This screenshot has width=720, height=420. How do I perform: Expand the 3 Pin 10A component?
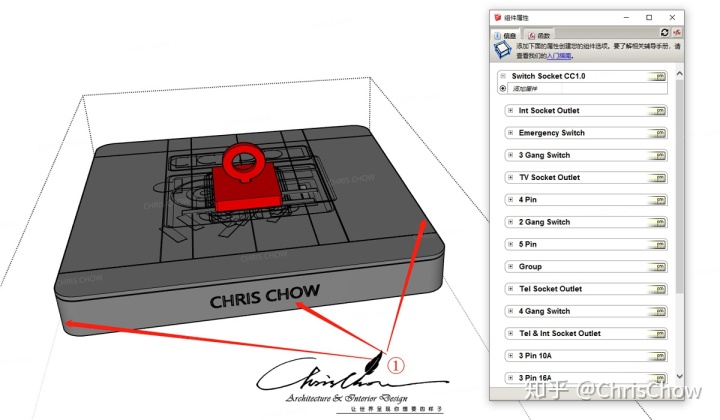point(510,355)
